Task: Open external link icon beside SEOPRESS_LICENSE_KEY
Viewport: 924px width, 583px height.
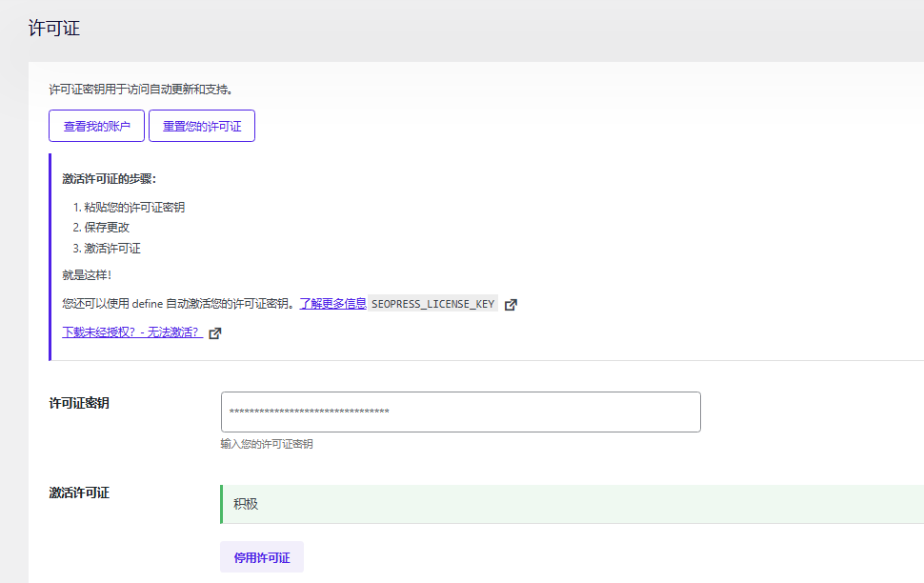Action: (x=511, y=303)
